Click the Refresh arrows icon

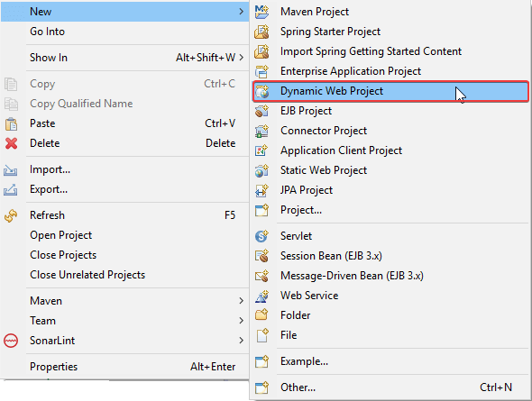click(11, 215)
